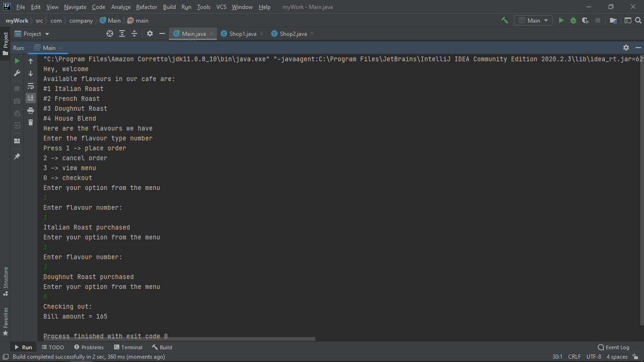Open Run panel settings gear

pos(626,48)
